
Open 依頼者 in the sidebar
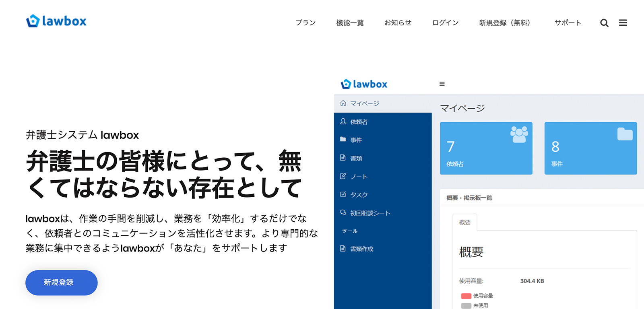point(383,122)
